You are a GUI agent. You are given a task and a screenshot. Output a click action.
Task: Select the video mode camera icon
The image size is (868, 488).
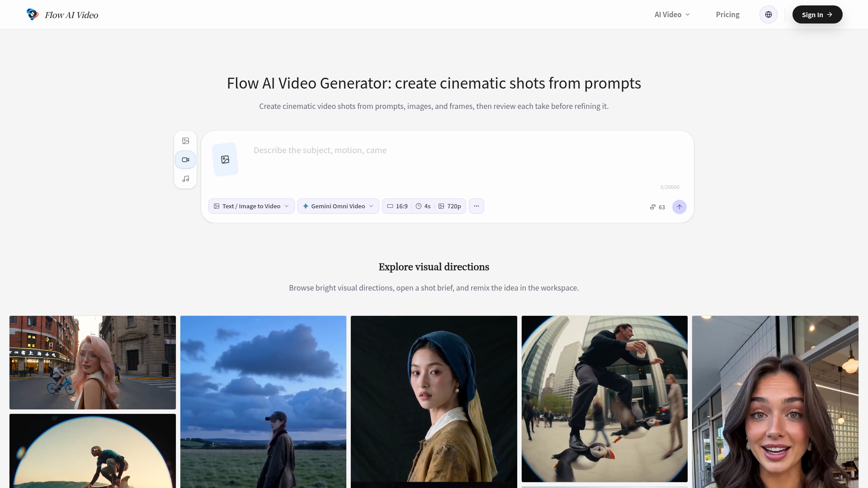tap(185, 160)
